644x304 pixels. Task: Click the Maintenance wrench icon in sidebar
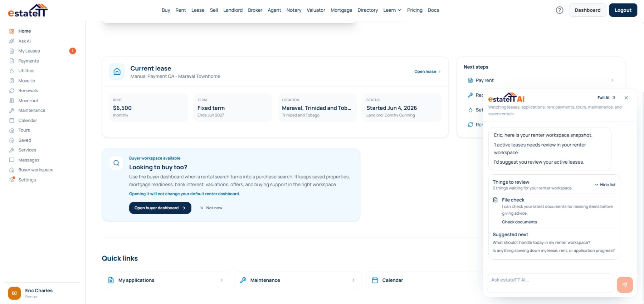pyautogui.click(x=12, y=110)
